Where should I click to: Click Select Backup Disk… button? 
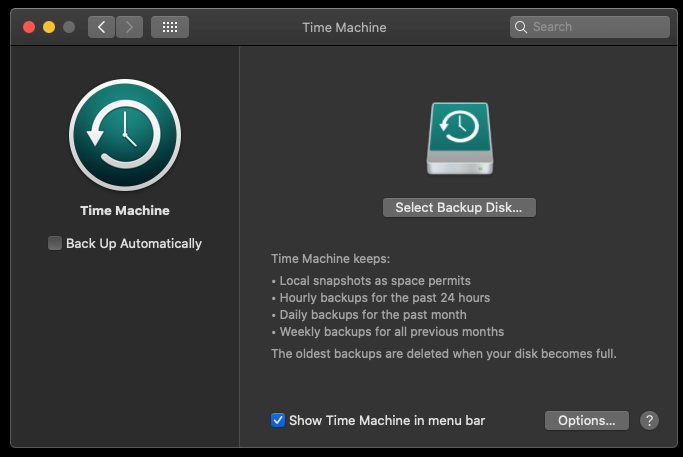pos(459,207)
